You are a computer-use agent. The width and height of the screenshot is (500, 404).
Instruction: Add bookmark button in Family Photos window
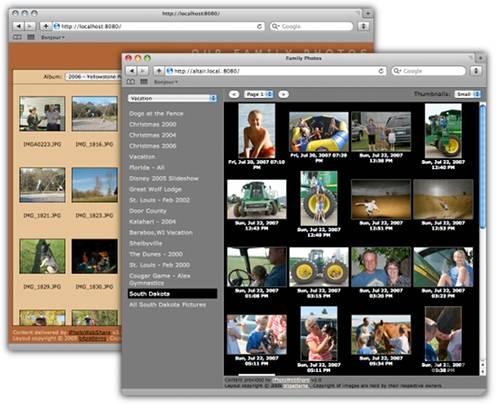point(159,71)
